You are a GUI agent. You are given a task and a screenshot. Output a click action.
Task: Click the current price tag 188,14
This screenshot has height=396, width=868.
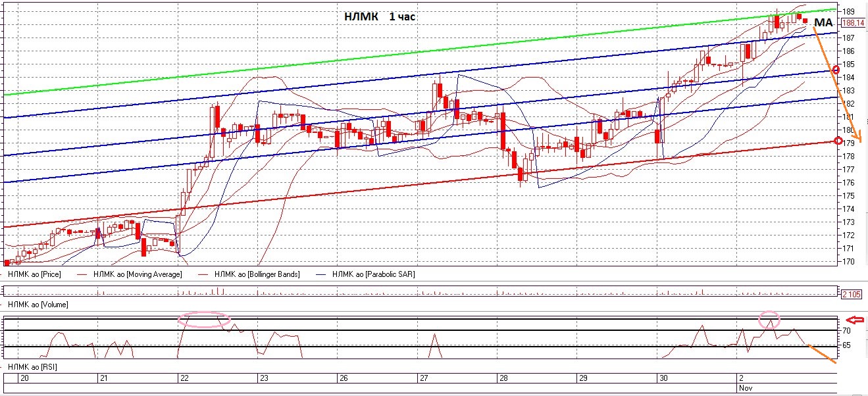click(853, 22)
